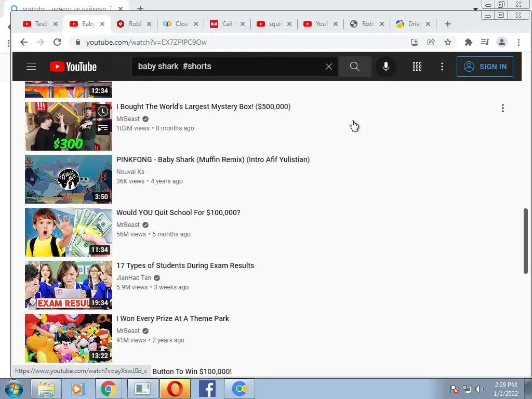Click the page vertical scrollbar thumb
Image resolution: width=532 pixels, height=399 pixels.
526,241
